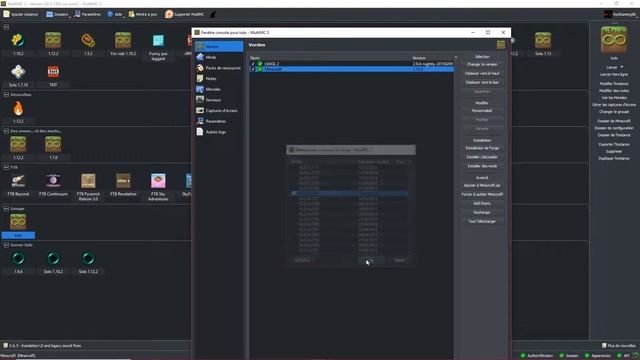Select the Solo 1.13 instance icon
Image resolution: width=640 pixels, height=360 pixels.
click(x=543, y=40)
